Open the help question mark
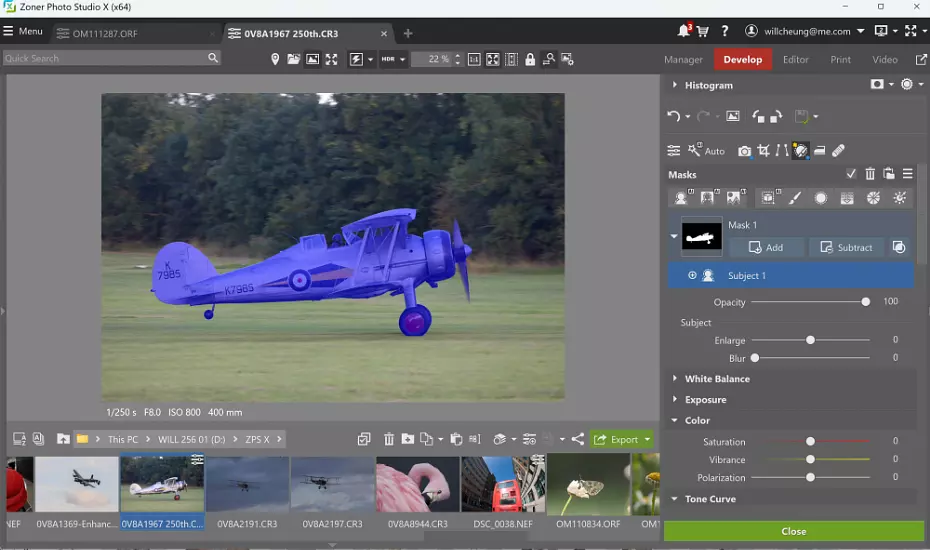Image resolution: width=930 pixels, height=550 pixels. click(725, 31)
